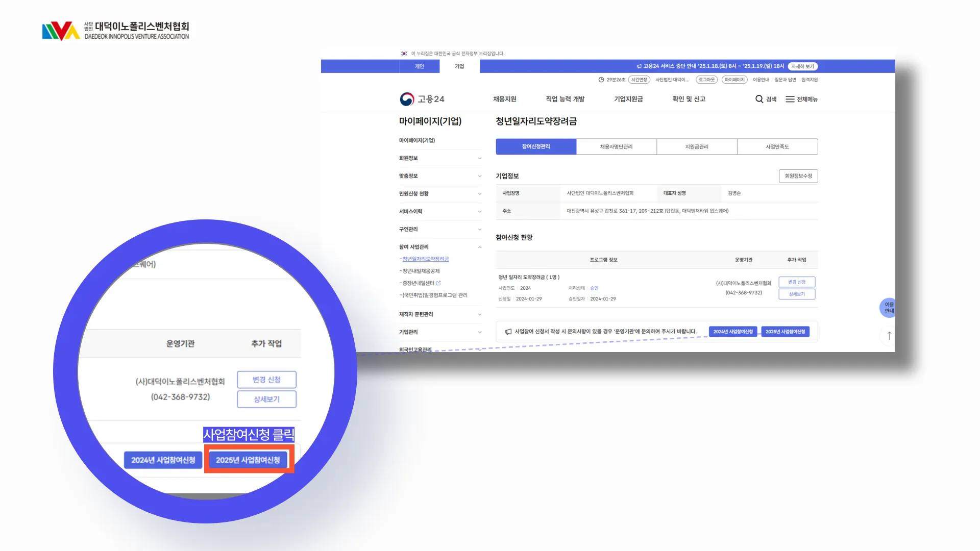
Task: Click the 고용24 logo icon
Action: pos(407,99)
